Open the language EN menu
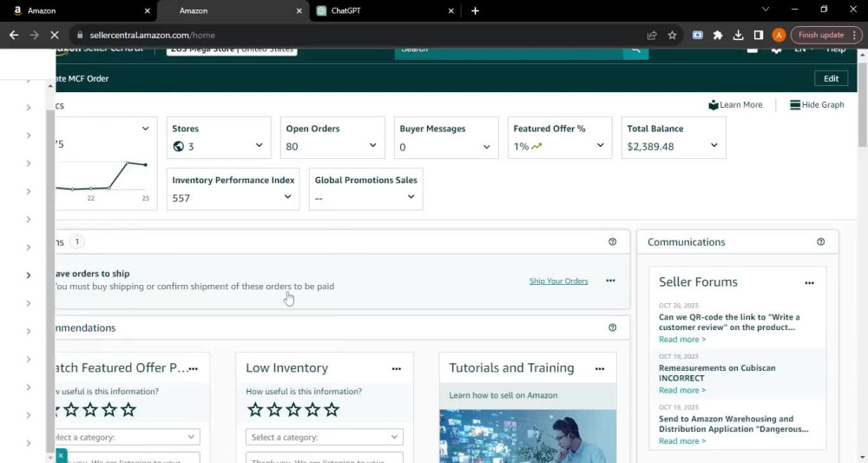The width and height of the screenshot is (868, 463). click(804, 50)
